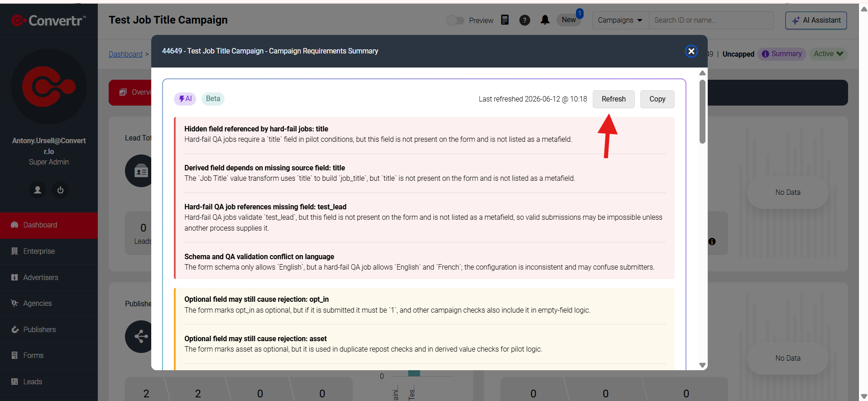Click the Super Admin role label
The width and height of the screenshot is (868, 401).
pos(49,162)
